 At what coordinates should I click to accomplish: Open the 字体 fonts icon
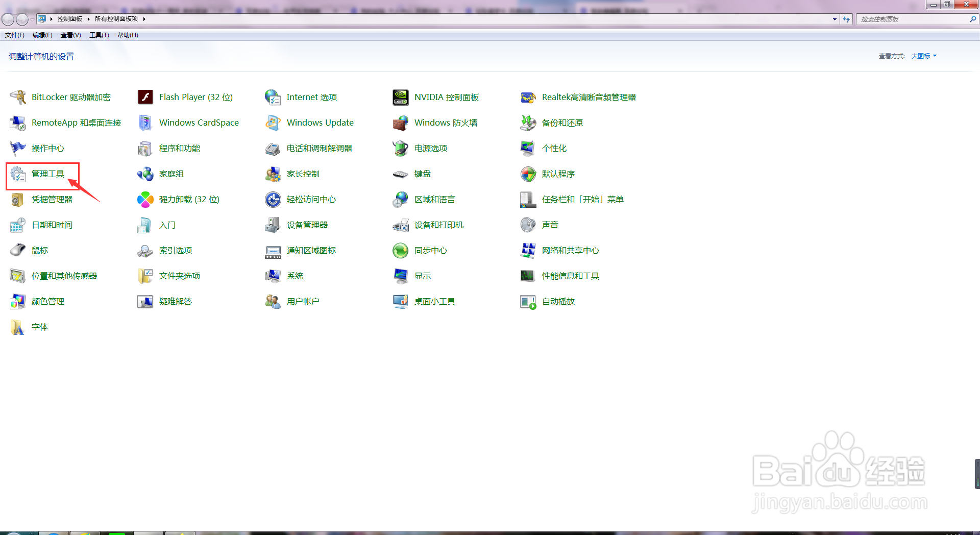pos(18,327)
